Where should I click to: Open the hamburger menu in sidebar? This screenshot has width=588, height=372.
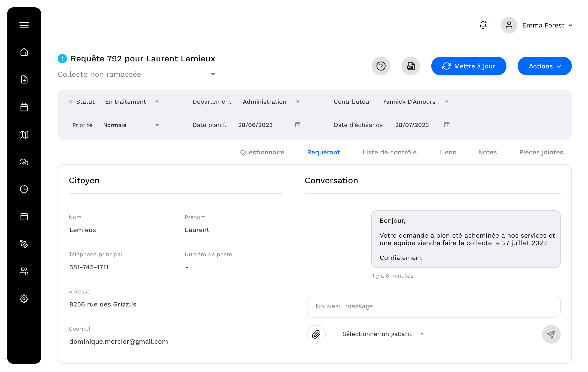point(24,25)
